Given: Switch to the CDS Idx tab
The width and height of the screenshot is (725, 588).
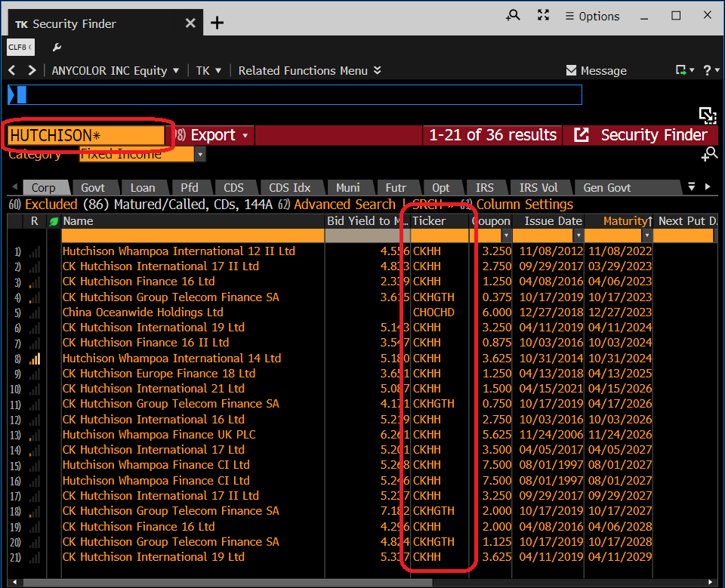Looking at the screenshot, I should point(289,188).
